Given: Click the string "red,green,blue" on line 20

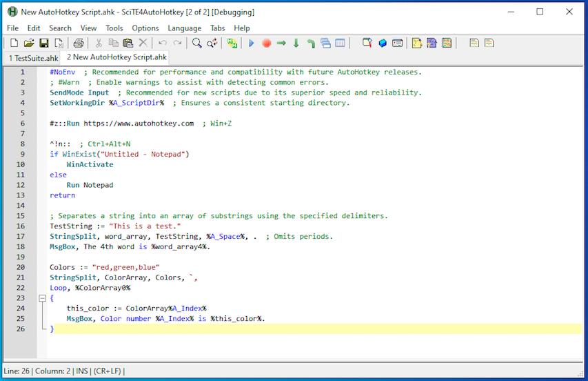Looking at the screenshot, I should point(125,267).
